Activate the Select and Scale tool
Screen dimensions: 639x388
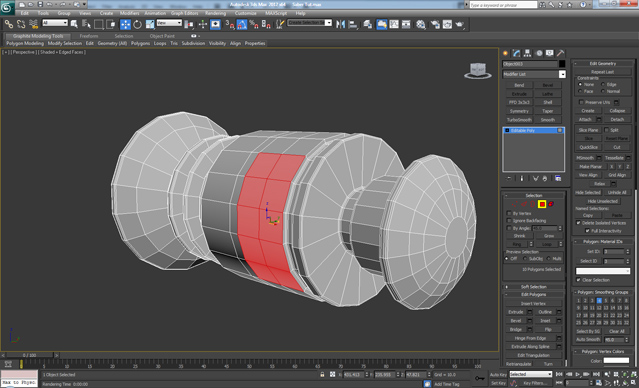[x=150, y=24]
